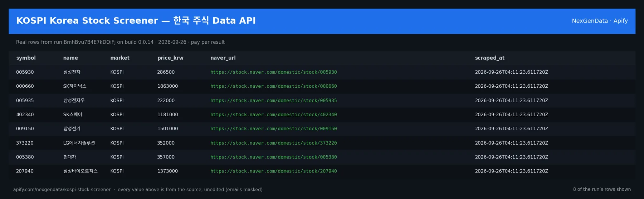644x199 pixels.
Task: Select price value 286500
Action: point(166,72)
